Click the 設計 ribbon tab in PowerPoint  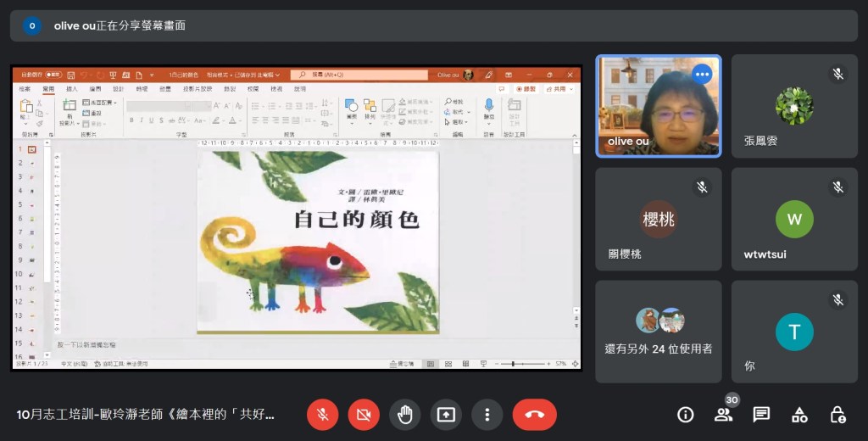click(x=118, y=89)
